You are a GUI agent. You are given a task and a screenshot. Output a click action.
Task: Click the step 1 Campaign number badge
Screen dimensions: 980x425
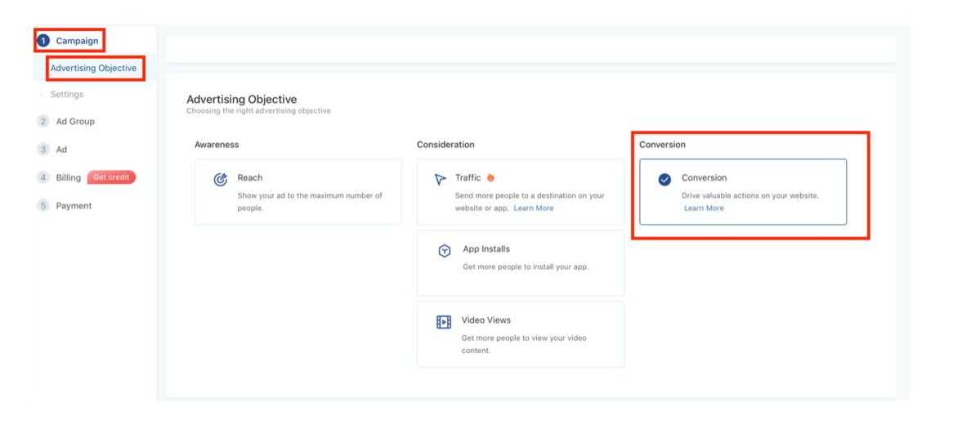pos(43,41)
